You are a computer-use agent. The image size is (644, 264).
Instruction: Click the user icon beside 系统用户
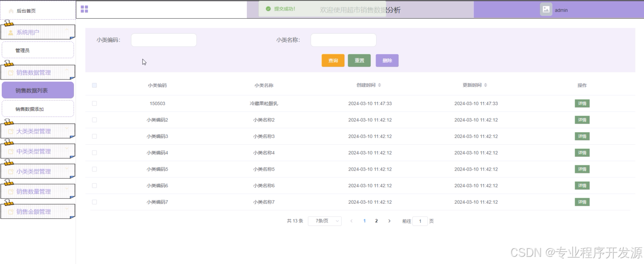11,33
